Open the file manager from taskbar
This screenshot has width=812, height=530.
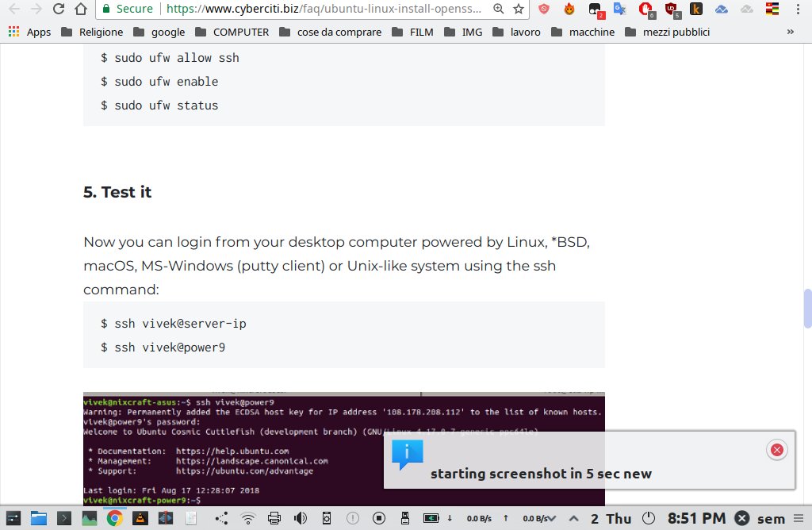(38, 518)
